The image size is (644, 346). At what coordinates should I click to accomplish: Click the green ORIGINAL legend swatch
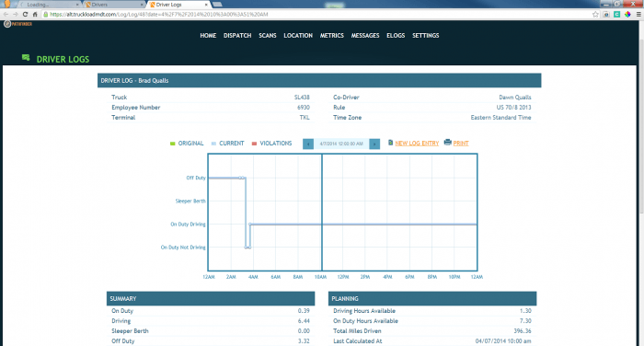point(173,144)
